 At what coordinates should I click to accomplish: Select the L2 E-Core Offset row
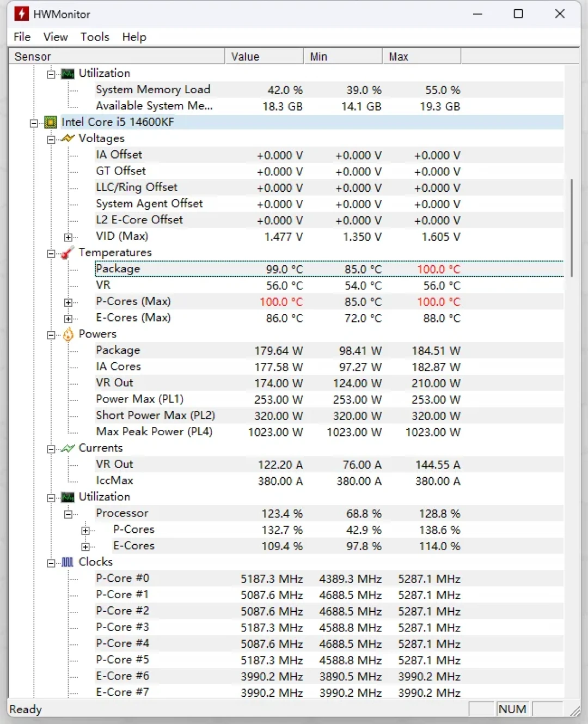(x=329, y=220)
